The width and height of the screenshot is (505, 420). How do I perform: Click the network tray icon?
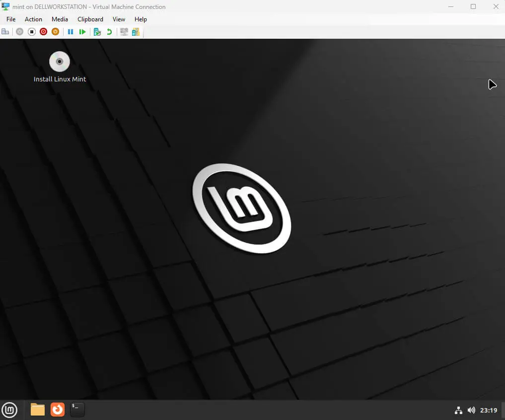point(458,410)
